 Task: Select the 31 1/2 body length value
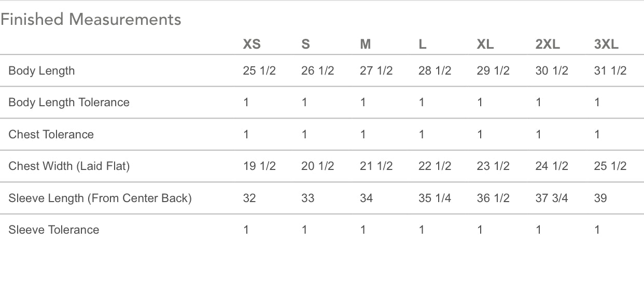[610, 70]
